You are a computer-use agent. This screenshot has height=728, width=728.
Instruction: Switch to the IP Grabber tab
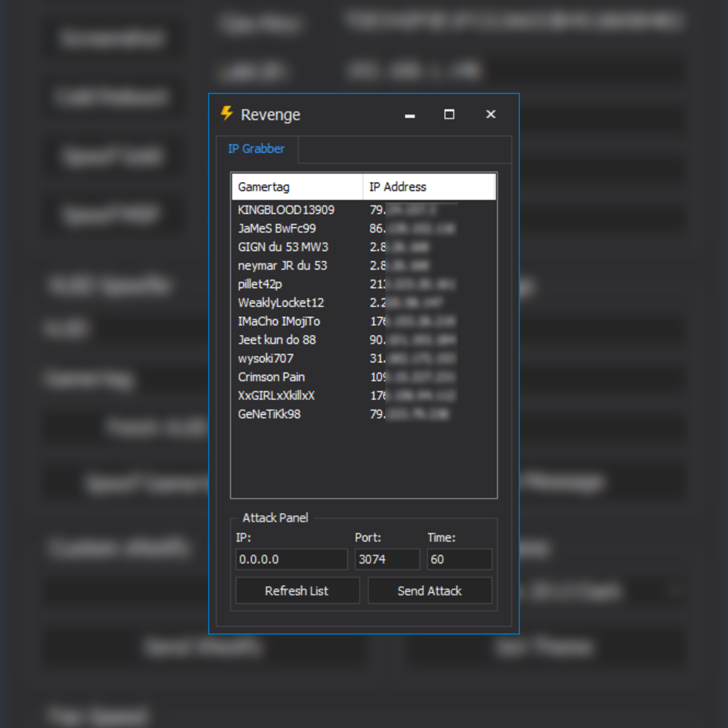[256, 149]
